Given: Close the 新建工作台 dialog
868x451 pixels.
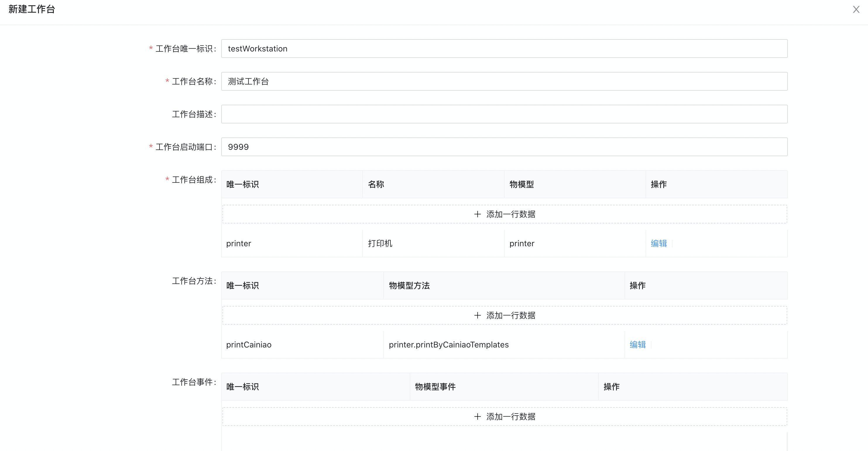Looking at the screenshot, I should pyautogui.click(x=856, y=9).
